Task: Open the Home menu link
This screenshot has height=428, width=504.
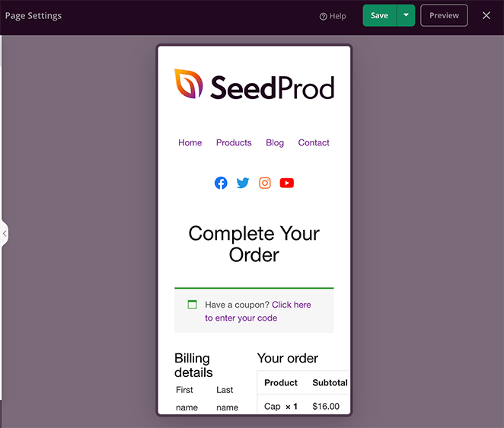Action: (190, 142)
